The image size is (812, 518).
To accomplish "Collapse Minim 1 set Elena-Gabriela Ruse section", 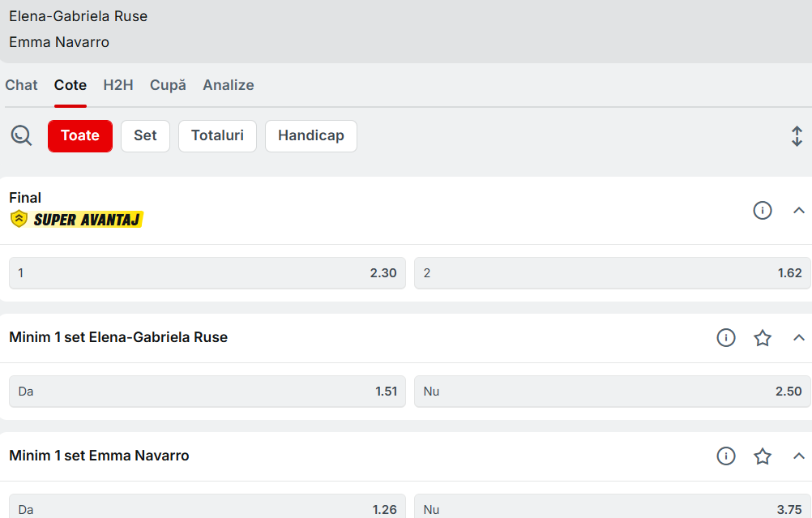I will (x=798, y=338).
